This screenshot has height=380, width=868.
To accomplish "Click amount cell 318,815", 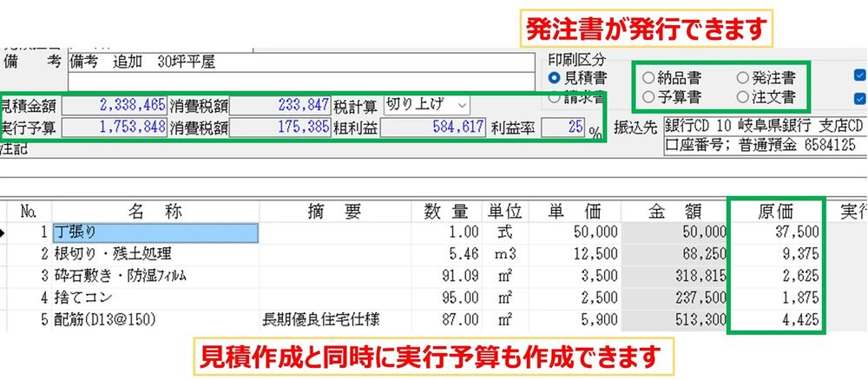I will pos(674,276).
